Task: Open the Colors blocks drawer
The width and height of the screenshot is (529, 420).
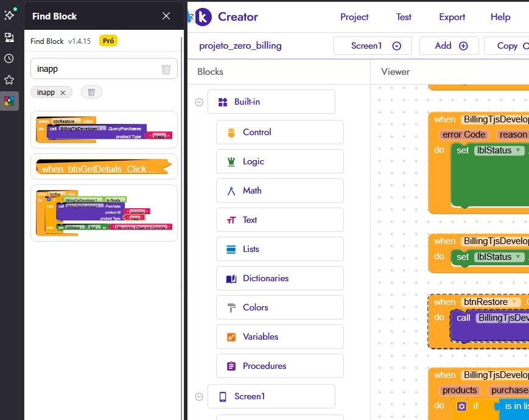Action: click(279, 307)
